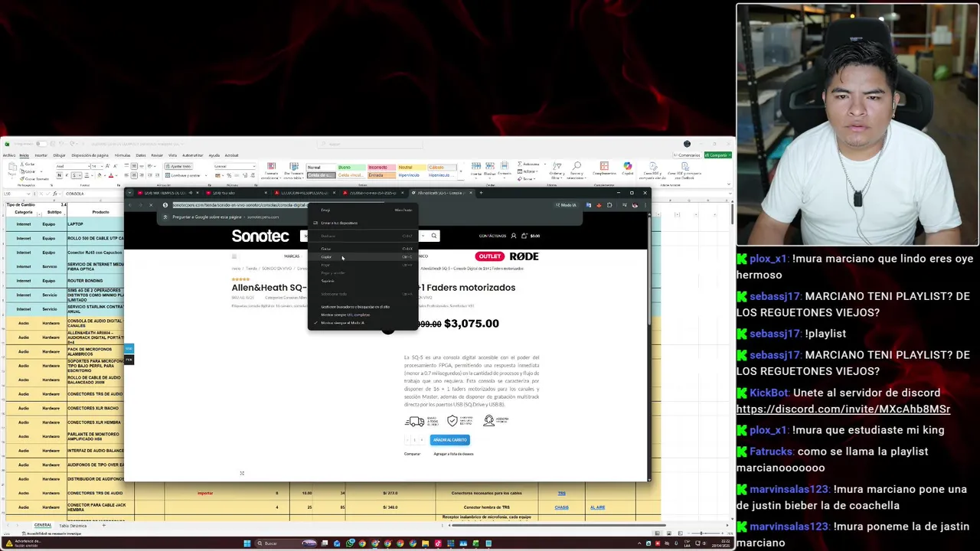Viewport: 980px width, 551px height.
Task: Open the Windows Start button
Action: click(x=247, y=543)
